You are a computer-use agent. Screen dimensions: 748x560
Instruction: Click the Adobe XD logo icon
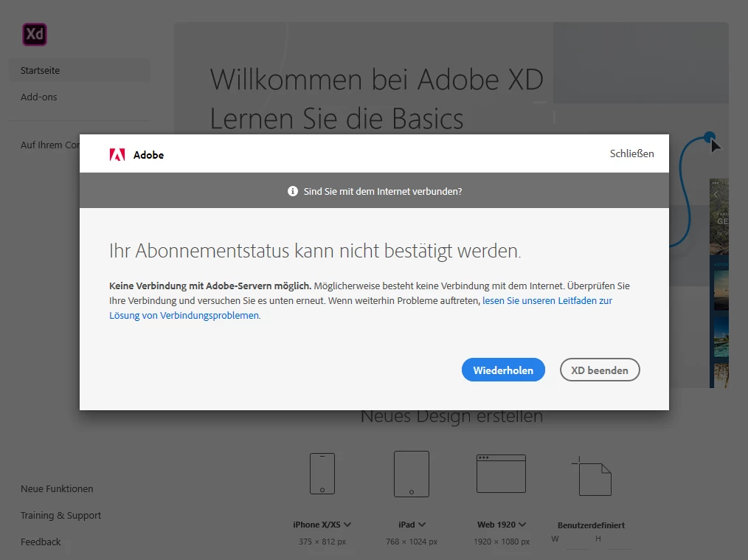[x=35, y=35]
